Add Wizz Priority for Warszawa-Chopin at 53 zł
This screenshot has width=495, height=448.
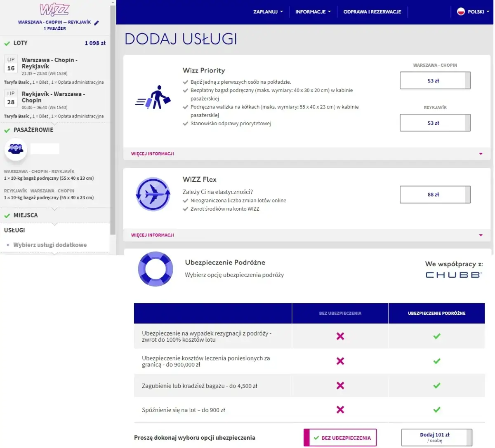435,80
